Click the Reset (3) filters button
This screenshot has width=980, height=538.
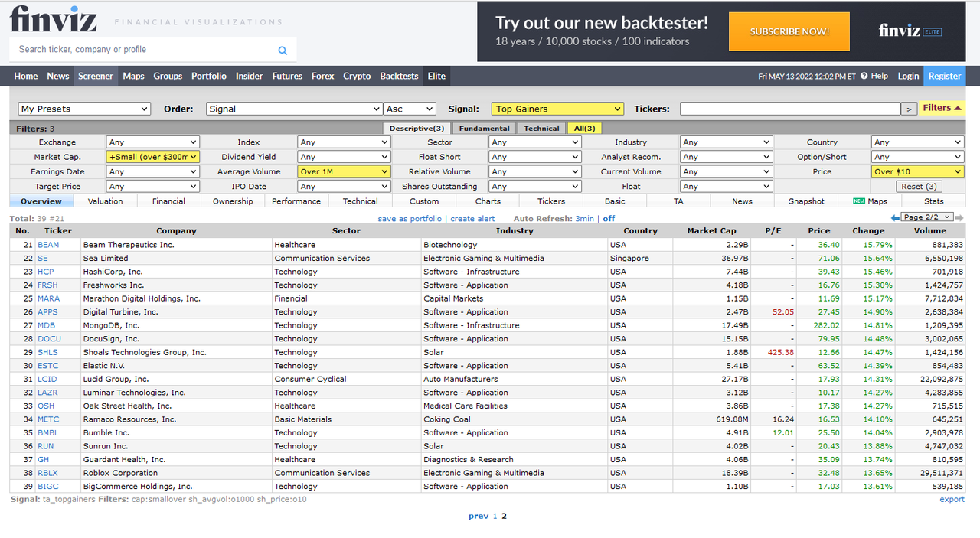pyautogui.click(x=919, y=187)
